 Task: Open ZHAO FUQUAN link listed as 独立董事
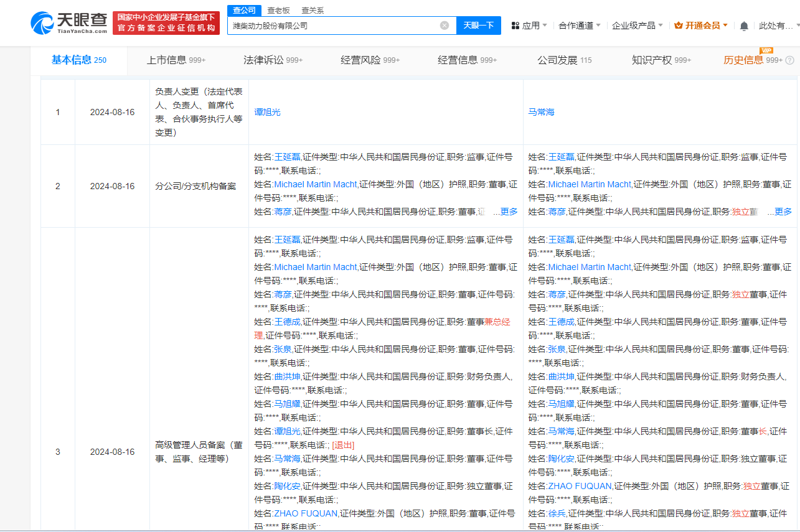click(580, 486)
